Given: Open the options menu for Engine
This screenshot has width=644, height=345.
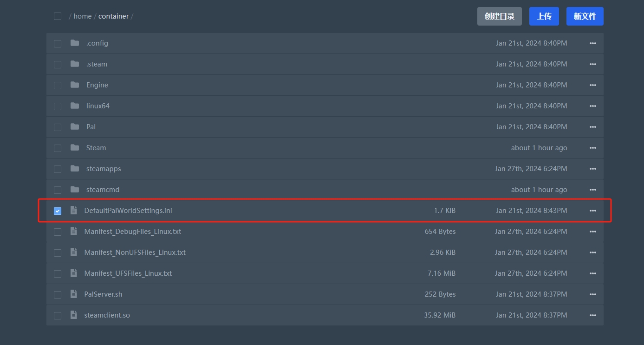Looking at the screenshot, I should pos(592,85).
